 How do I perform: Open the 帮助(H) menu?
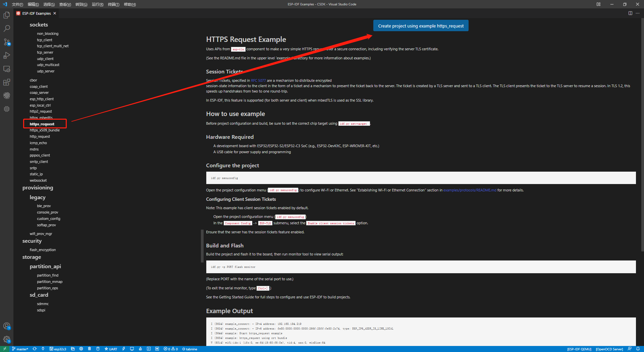pyautogui.click(x=130, y=4)
